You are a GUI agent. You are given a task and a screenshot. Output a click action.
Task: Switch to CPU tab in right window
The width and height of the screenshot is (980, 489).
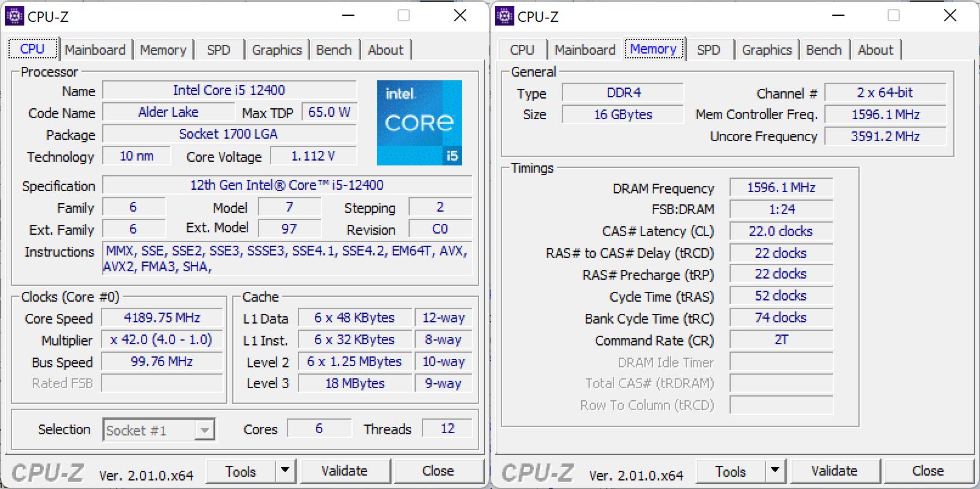pyautogui.click(x=522, y=50)
